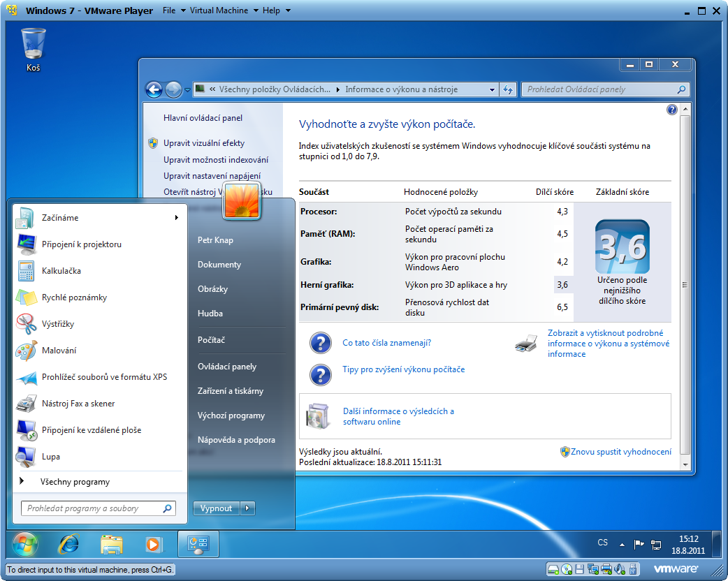Screen dimensions: 728x581
Task: Open the taskbar clock showing 15:12
Action: pos(688,545)
